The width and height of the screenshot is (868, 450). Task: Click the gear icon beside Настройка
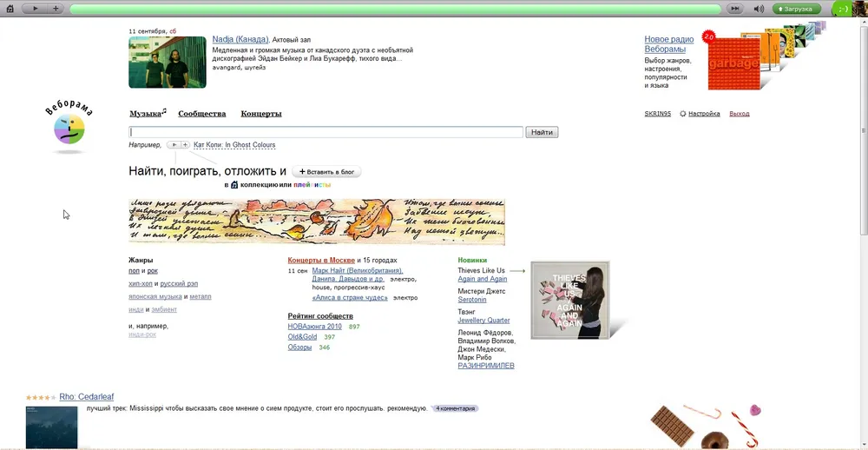(683, 114)
